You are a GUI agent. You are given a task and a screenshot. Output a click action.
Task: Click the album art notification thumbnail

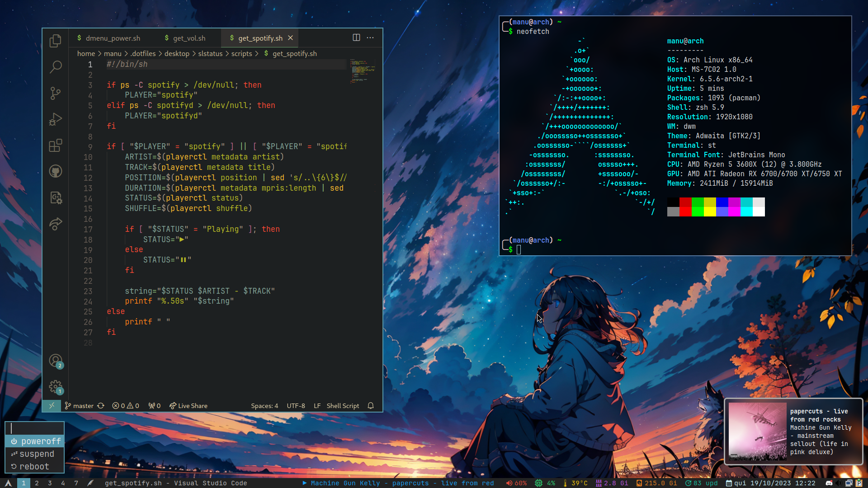tap(757, 432)
